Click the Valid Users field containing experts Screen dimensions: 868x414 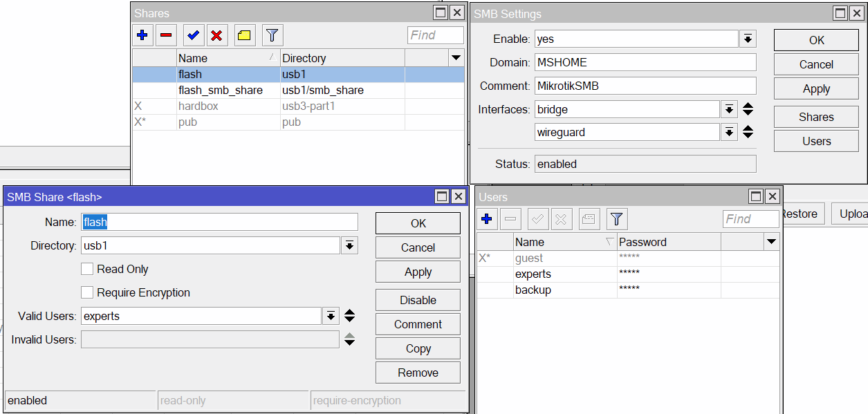point(201,316)
